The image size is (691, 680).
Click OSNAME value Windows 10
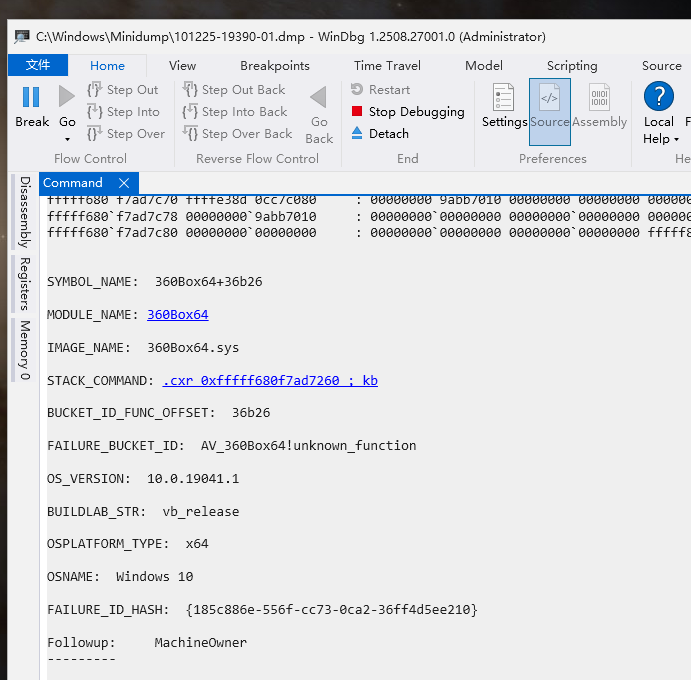[155, 577]
